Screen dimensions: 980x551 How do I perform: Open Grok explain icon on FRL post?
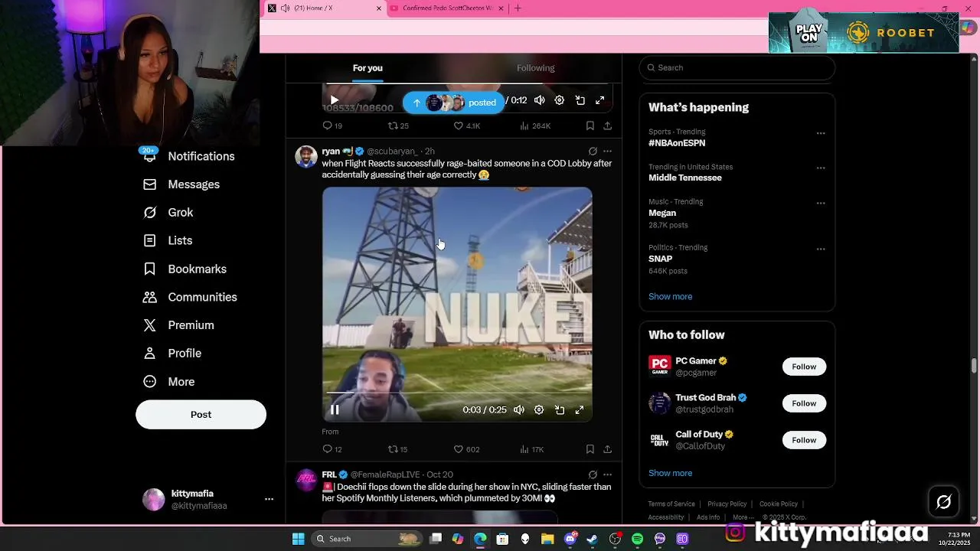[x=593, y=474]
